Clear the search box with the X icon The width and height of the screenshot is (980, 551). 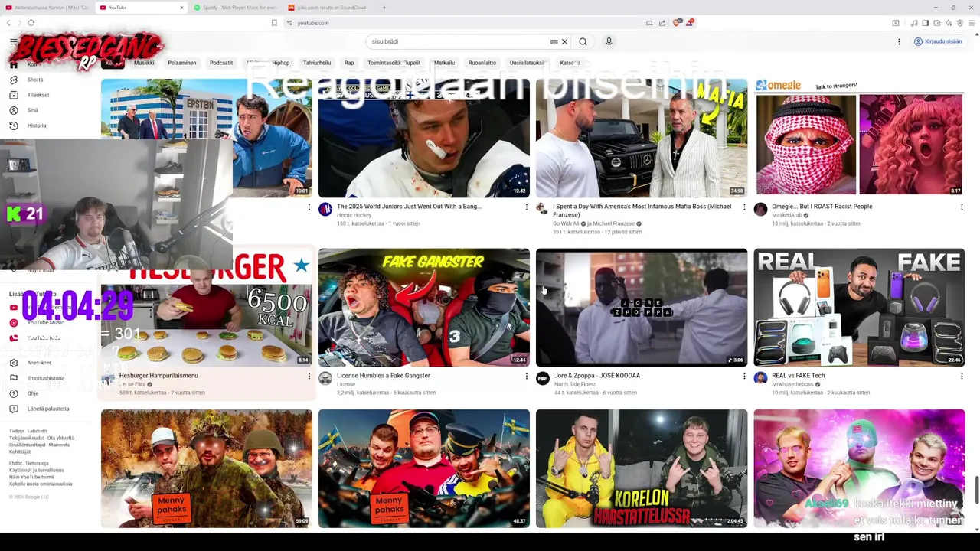click(x=564, y=42)
